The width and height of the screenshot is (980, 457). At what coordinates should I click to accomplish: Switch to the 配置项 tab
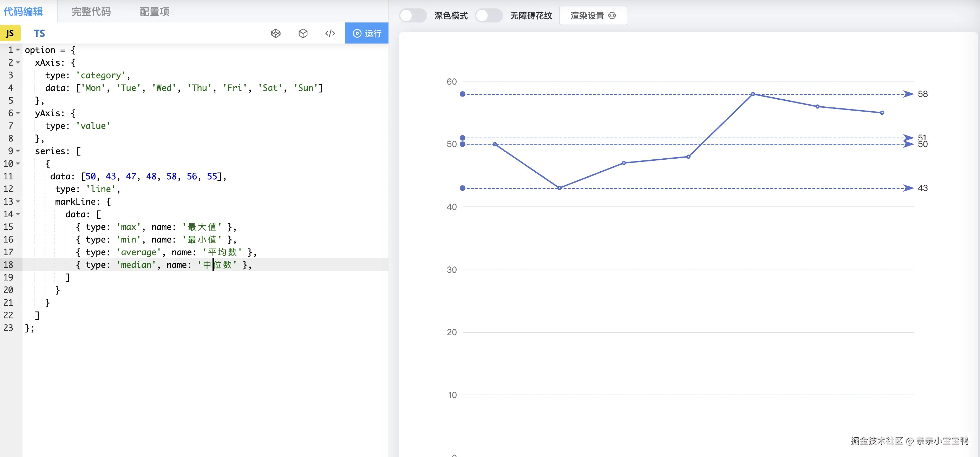coord(154,12)
